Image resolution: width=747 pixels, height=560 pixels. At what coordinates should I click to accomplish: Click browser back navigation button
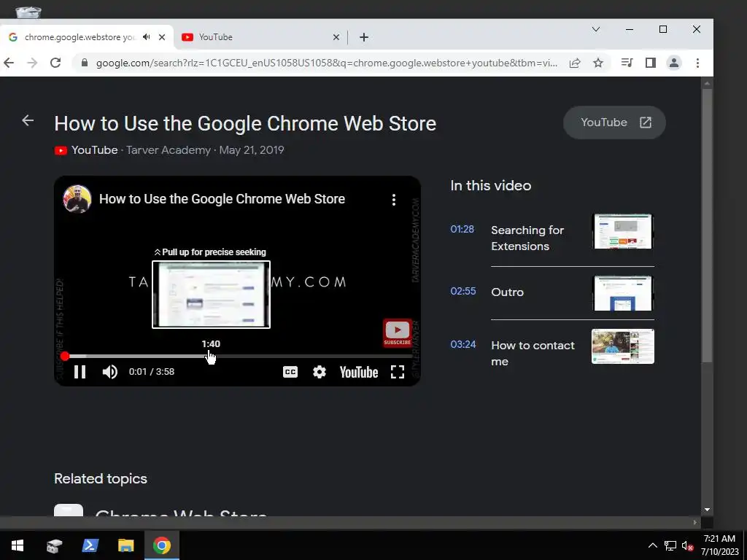click(9, 63)
